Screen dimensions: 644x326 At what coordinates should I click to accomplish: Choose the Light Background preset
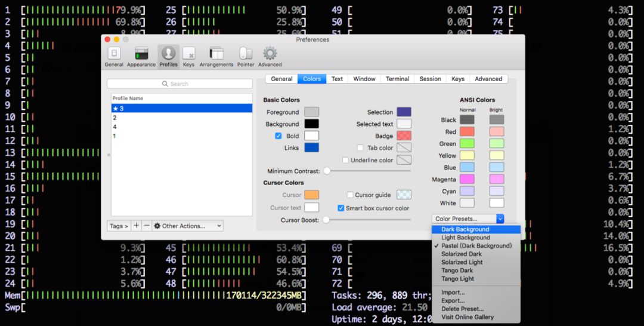(476, 238)
